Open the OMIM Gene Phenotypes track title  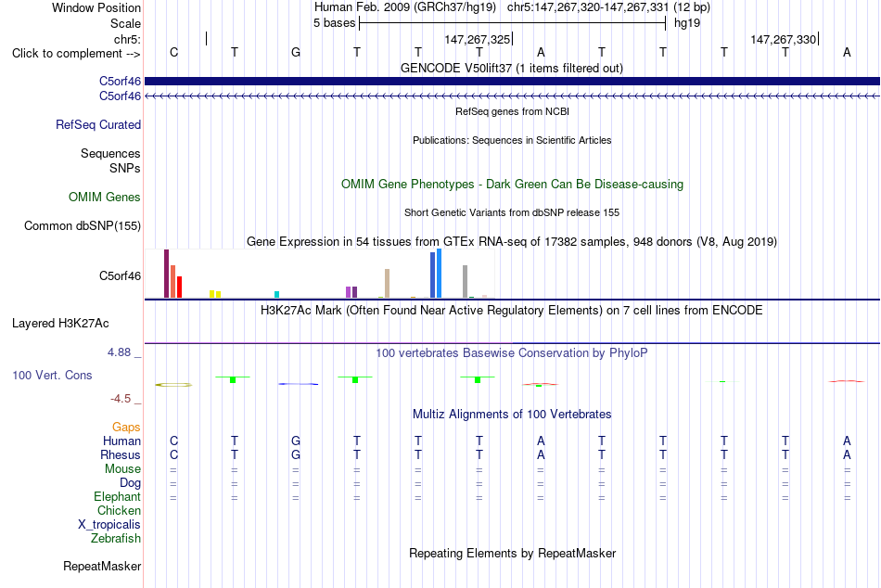pos(512,184)
